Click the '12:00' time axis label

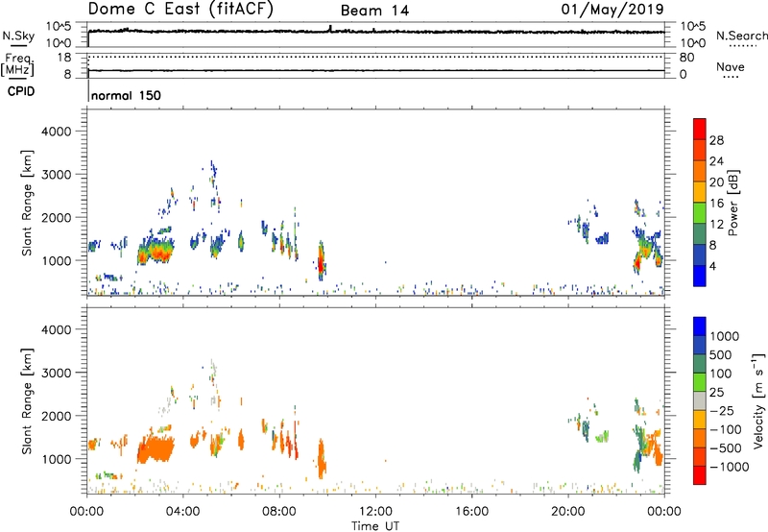tap(375, 512)
